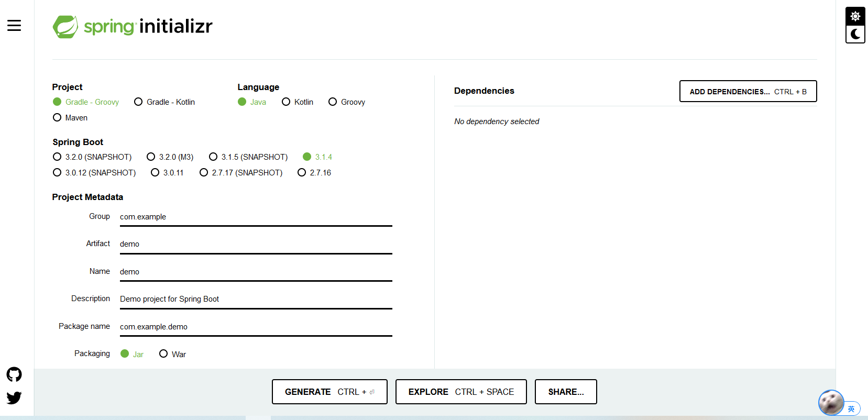Click the Description input field

(256, 299)
